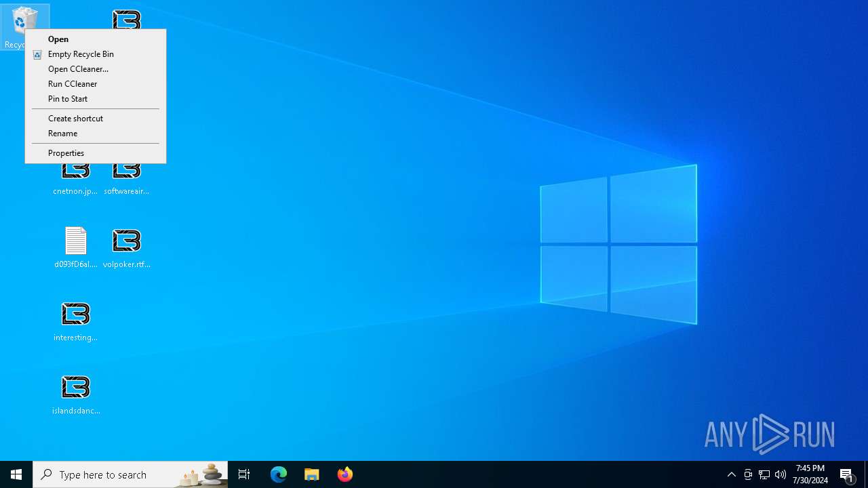Select Rename in the context menu
Image resolution: width=868 pixels, height=488 pixels.
point(96,134)
